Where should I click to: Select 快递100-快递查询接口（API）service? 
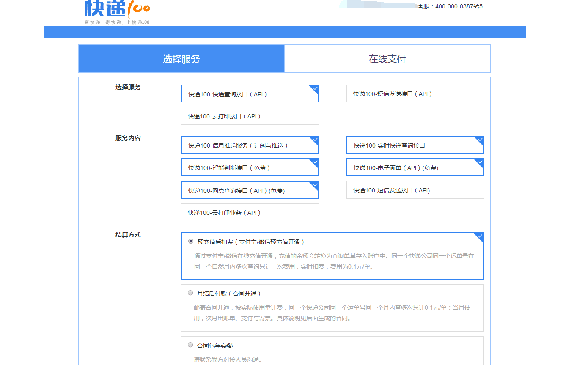(250, 94)
